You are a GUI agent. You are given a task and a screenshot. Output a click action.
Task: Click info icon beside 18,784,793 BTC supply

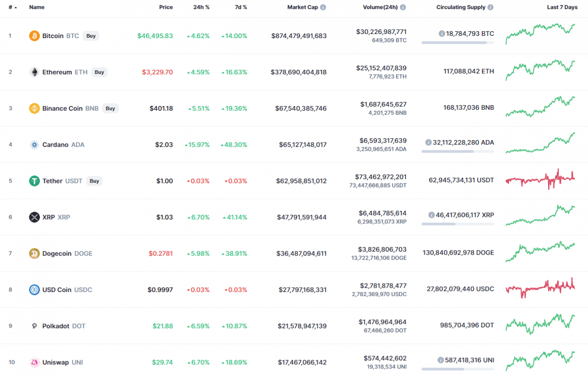pyautogui.click(x=442, y=34)
